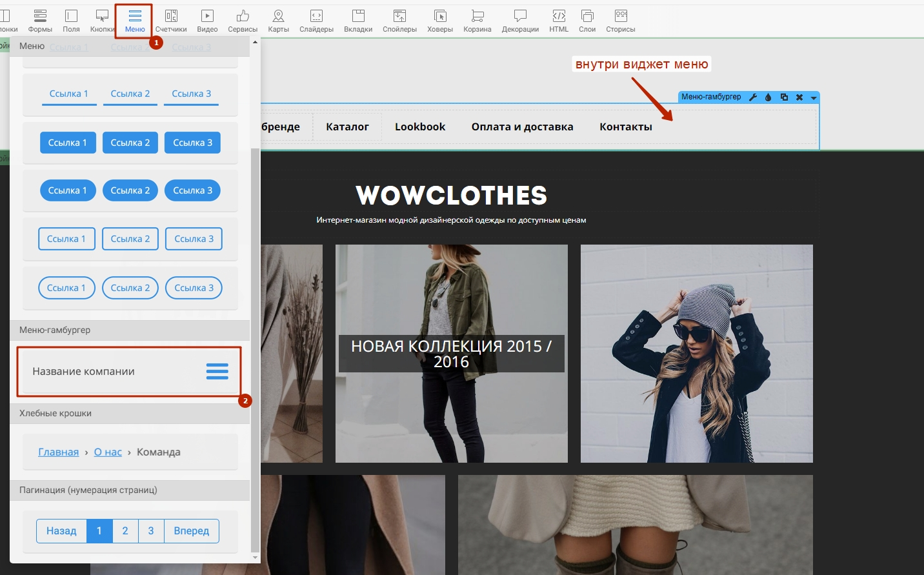Open the Спойлеры widgets tool
The image size is (924, 575).
pyautogui.click(x=399, y=21)
